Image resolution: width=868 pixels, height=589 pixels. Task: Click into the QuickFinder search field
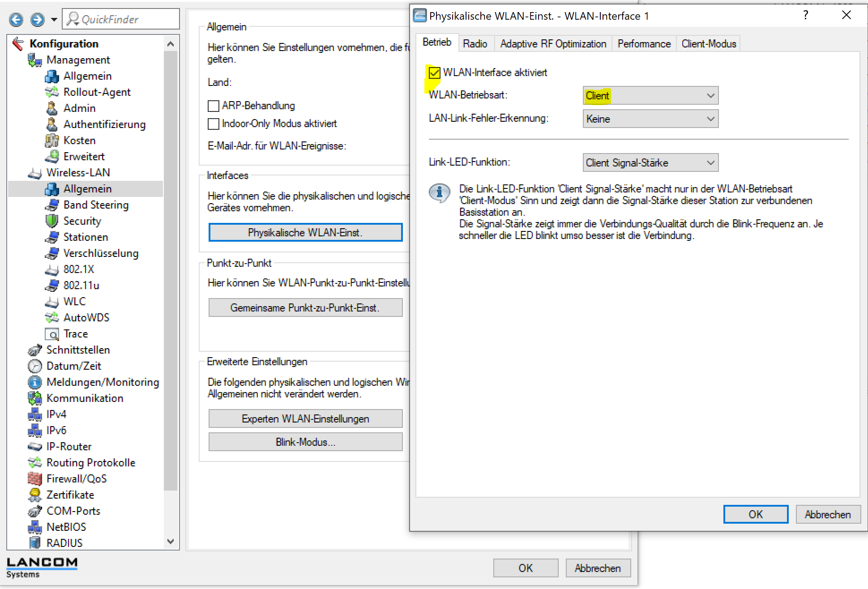pyautogui.click(x=128, y=19)
